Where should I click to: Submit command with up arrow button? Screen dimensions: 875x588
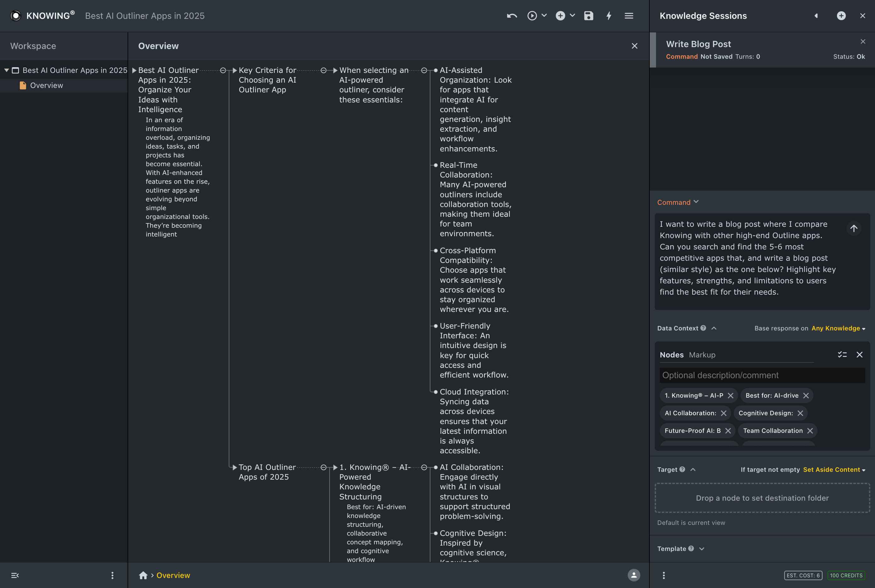(854, 228)
